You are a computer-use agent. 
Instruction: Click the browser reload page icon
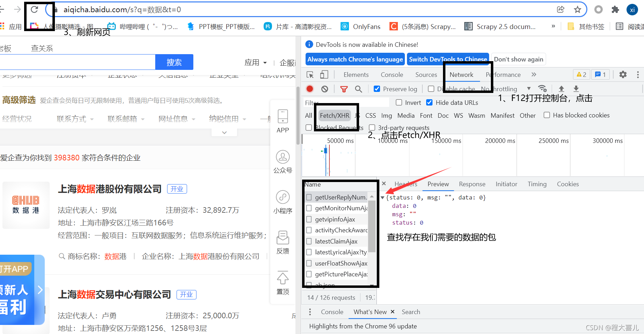34,9
